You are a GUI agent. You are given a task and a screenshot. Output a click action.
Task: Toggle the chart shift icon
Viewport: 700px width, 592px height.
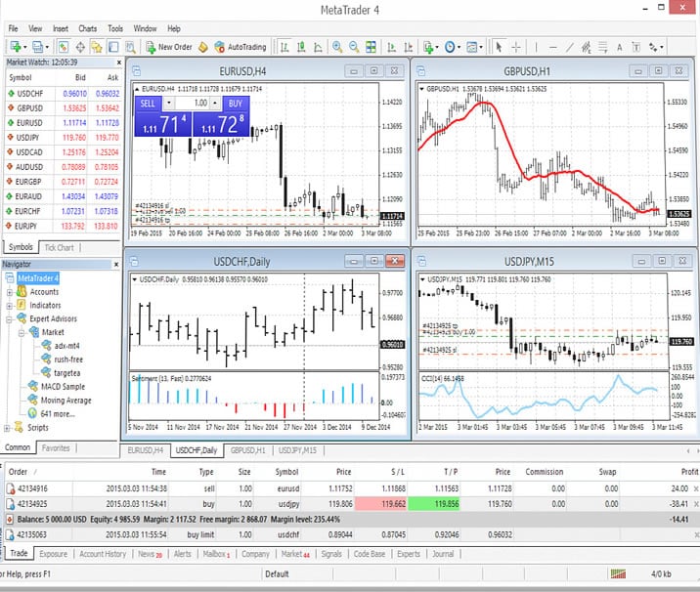(408, 47)
